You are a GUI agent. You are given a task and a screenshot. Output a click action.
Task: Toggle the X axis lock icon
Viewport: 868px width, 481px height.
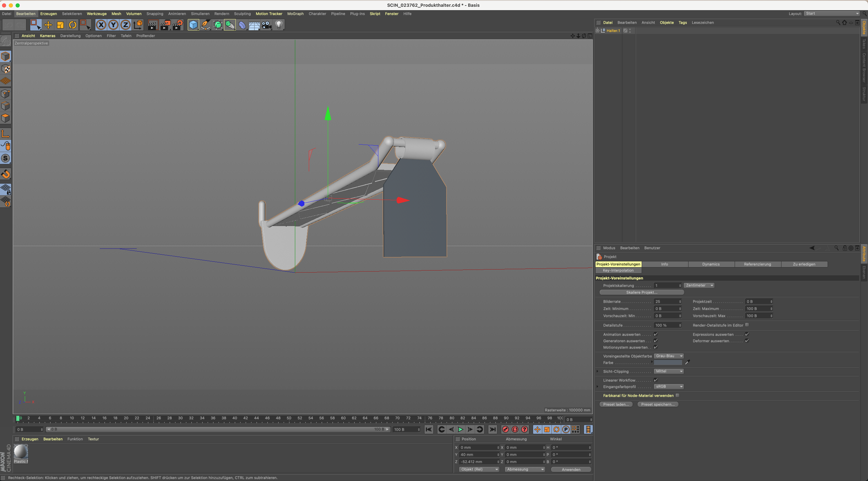pyautogui.click(x=101, y=25)
